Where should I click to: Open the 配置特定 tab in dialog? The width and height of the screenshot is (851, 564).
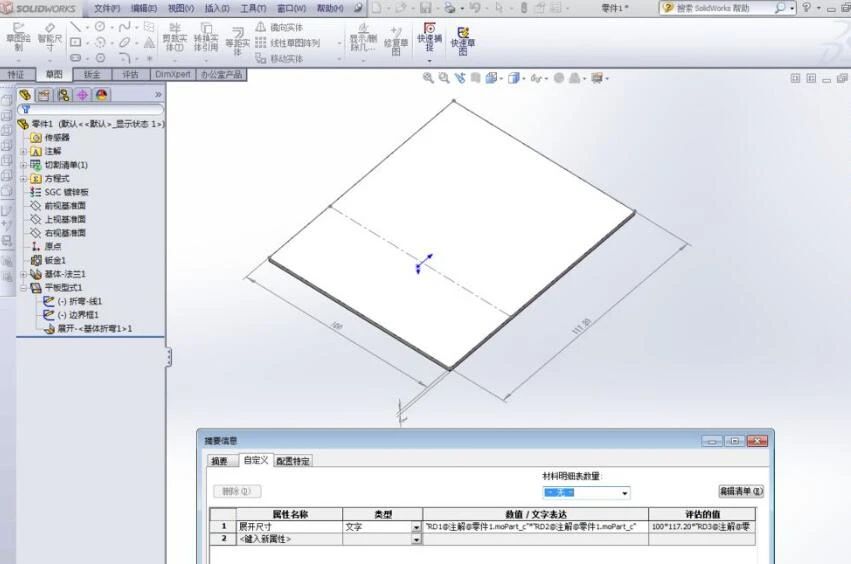(x=293, y=461)
